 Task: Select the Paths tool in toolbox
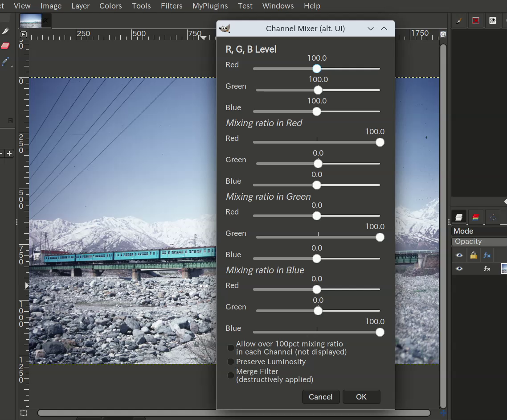[x=5, y=62]
